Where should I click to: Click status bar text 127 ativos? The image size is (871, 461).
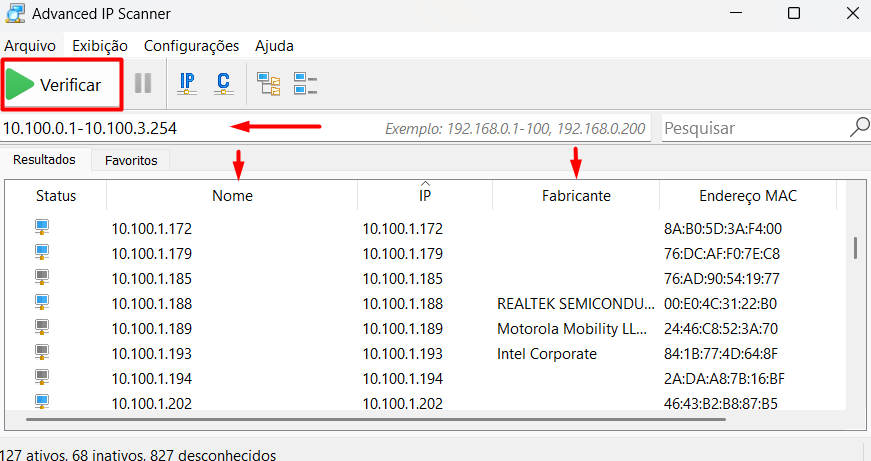coord(34,455)
